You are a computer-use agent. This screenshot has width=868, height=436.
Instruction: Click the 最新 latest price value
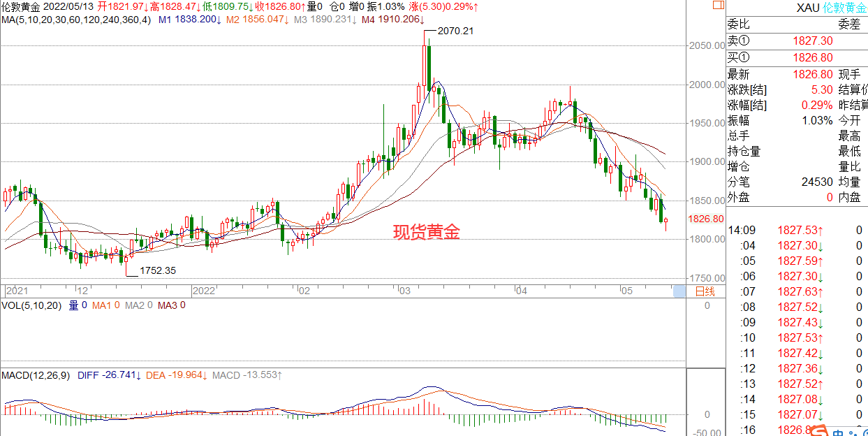tap(812, 74)
